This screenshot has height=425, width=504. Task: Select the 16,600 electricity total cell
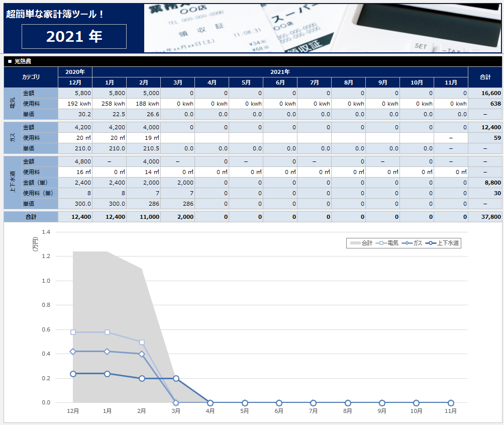coord(485,93)
